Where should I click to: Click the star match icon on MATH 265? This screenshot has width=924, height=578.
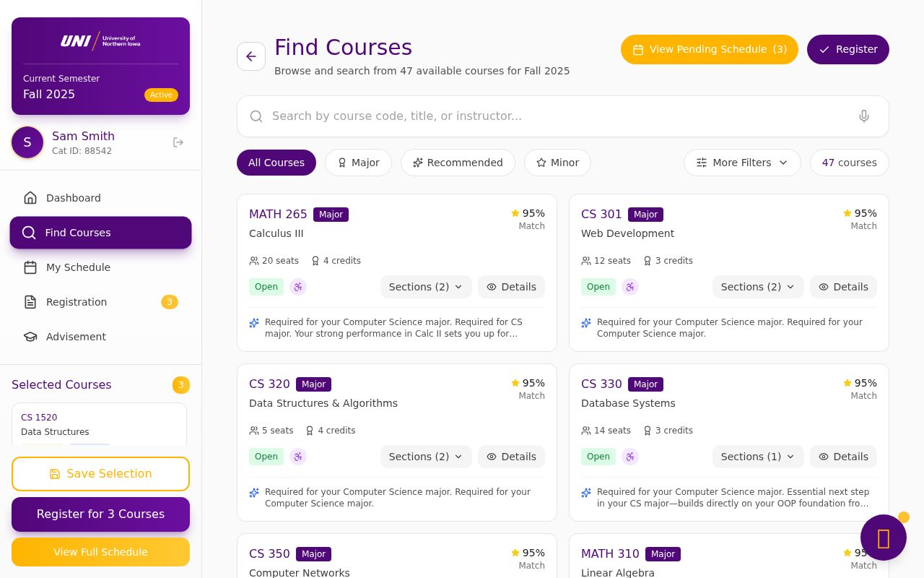tap(515, 213)
